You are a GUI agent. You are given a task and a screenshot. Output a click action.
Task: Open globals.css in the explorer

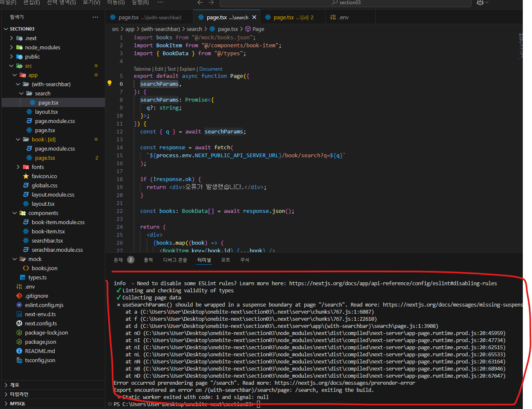(53, 185)
